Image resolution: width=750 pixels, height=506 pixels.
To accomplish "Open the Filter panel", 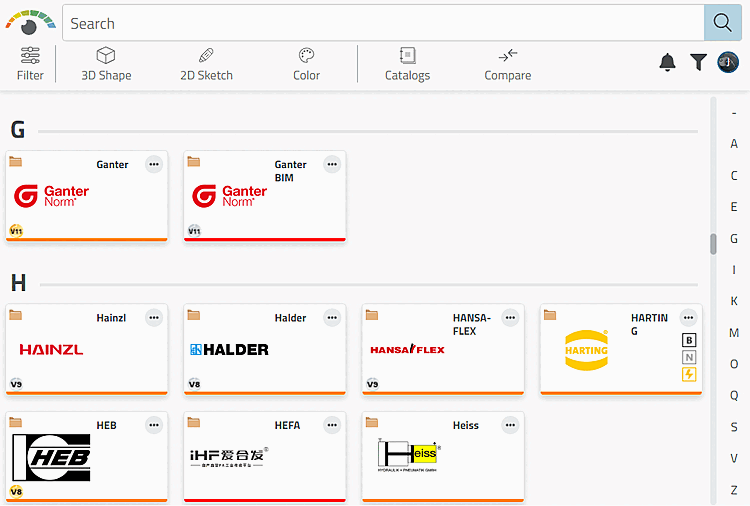I will tap(30, 64).
